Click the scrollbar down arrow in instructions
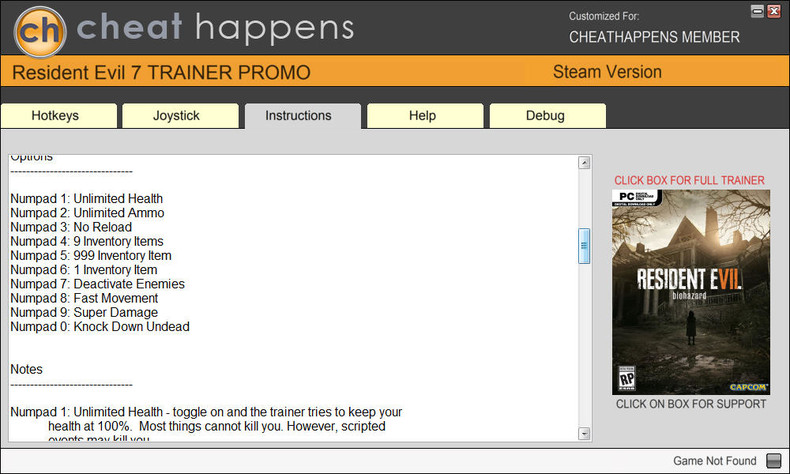This screenshot has height=474, width=790. [x=584, y=433]
